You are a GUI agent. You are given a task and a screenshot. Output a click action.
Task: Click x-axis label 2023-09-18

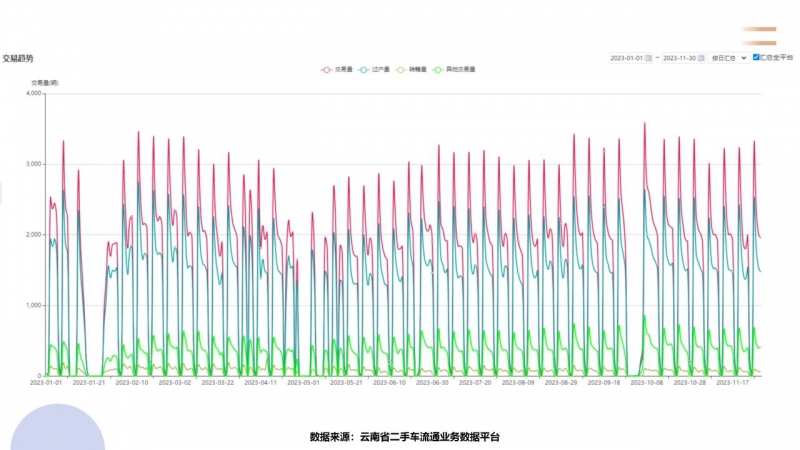pos(604,383)
